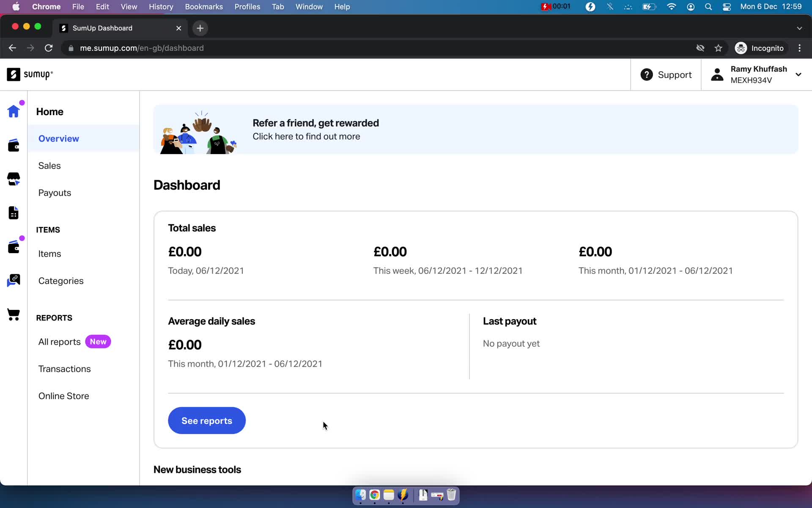Toggle the bookmark star icon
812x508 pixels.
click(720, 48)
